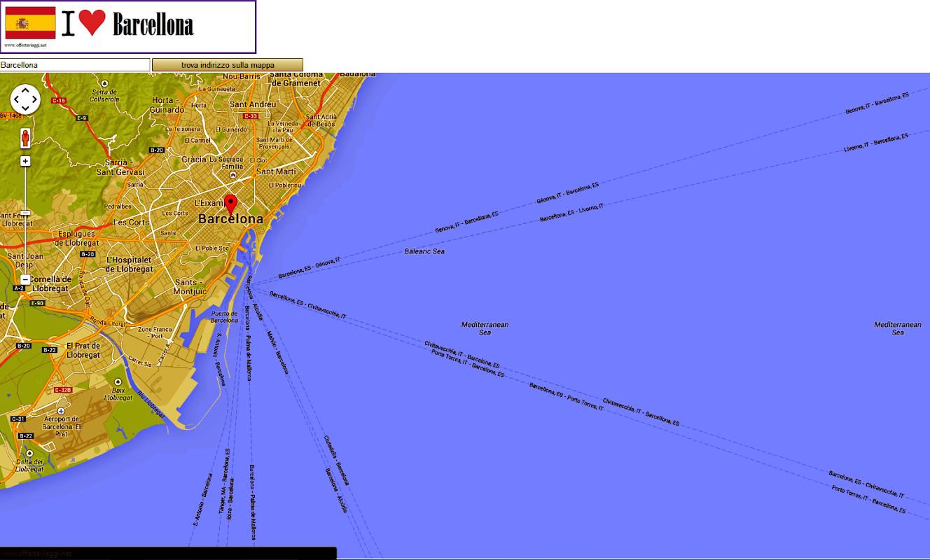Pan the map down with the arrow
The height and width of the screenshot is (560, 930).
25,108
